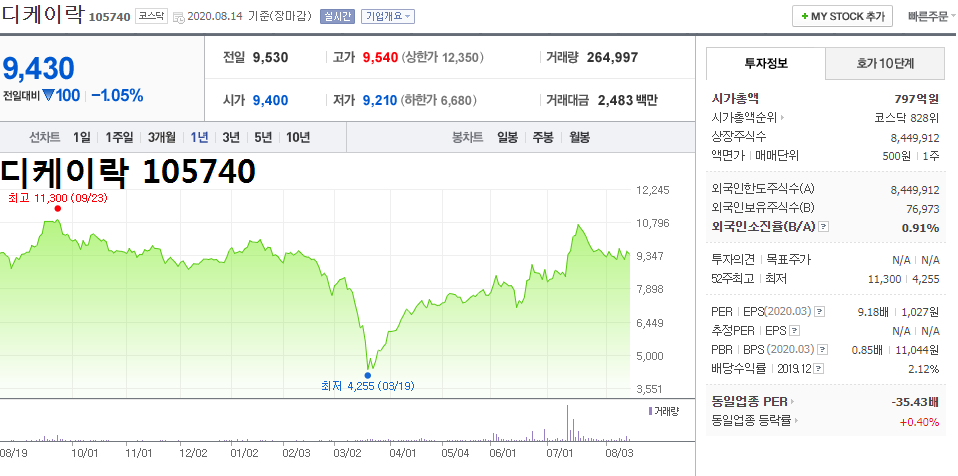Toggle the 실시간 button
The width and height of the screenshot is (958, 476).
tap(337, 16)
